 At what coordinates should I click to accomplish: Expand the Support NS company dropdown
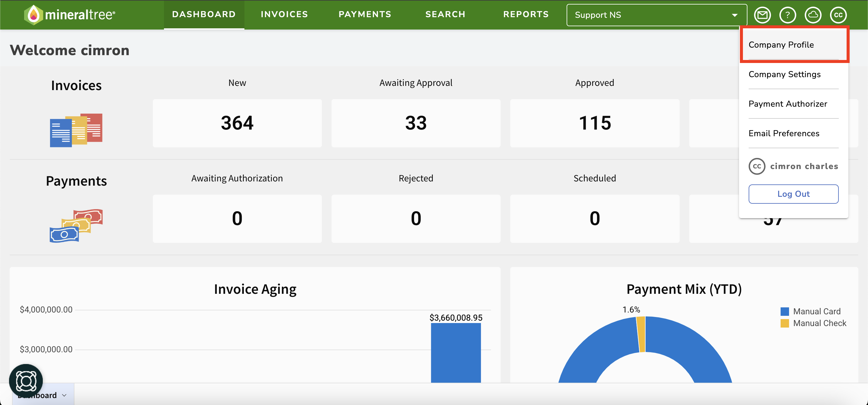[x=656, y=15]
